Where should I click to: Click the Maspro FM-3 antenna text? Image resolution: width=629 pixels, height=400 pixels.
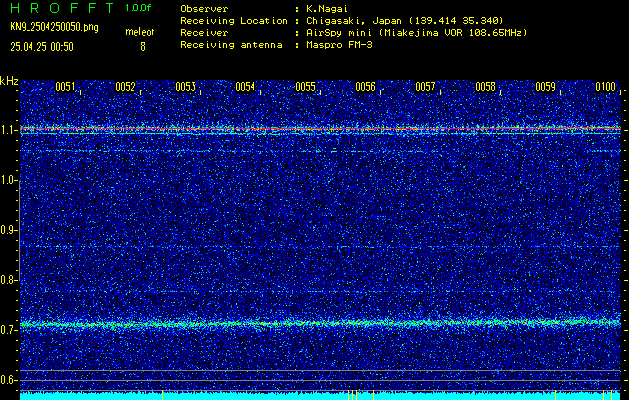point(340,45)
